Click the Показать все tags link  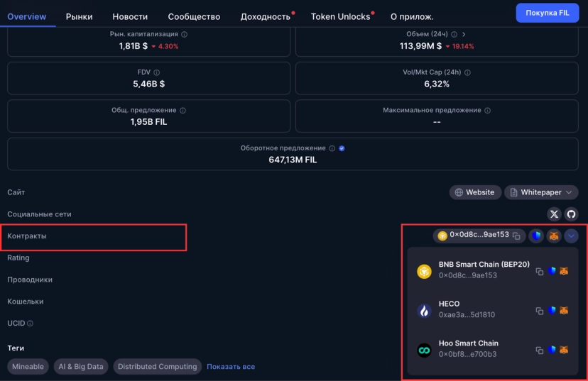pos(231,367)
